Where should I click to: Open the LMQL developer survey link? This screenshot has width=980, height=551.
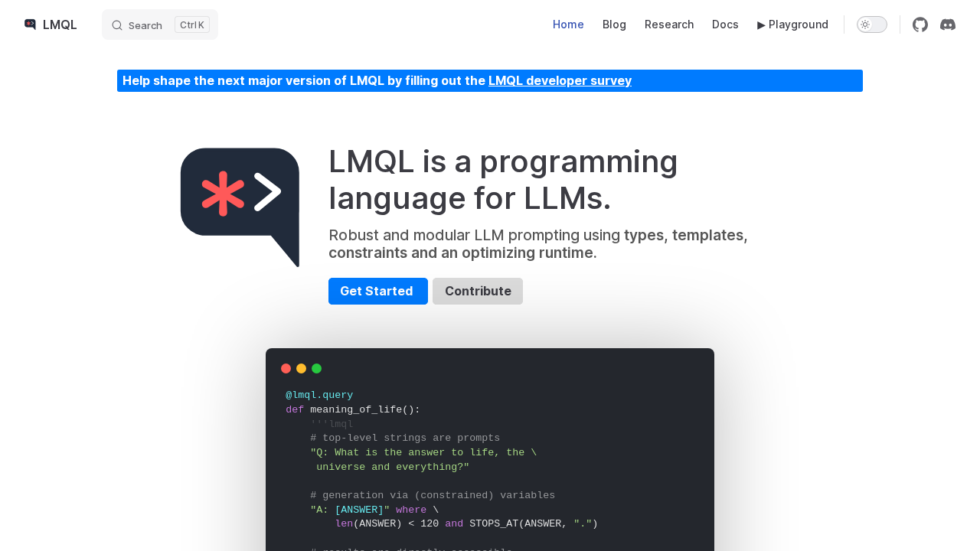point(560,80)
